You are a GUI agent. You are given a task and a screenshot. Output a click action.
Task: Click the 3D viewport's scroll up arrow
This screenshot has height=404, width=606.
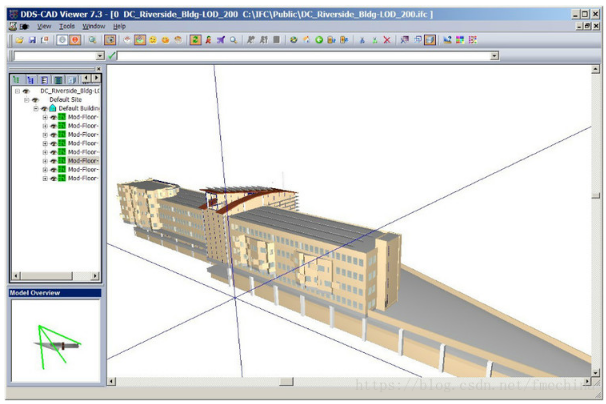coord(596,70)
